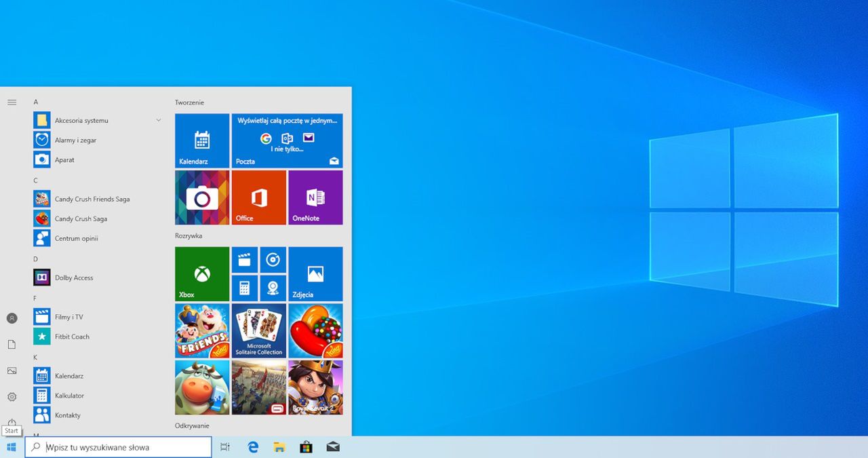
Task: Launch the OneNote tile
Action: (315, 197)
